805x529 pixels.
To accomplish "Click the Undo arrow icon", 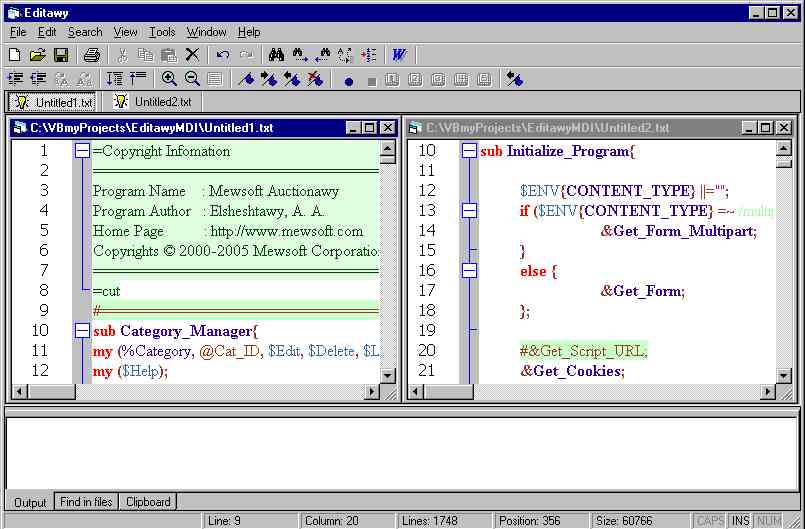I will pyautogui.click(x=223, y=55).
